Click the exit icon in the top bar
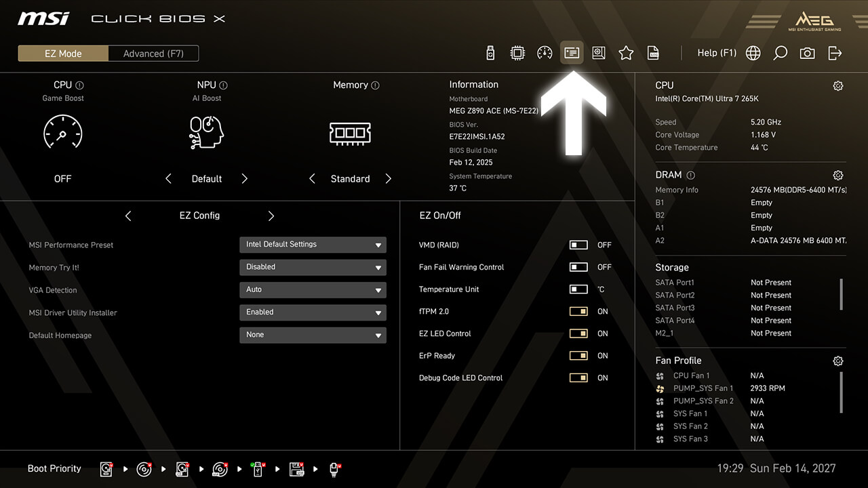This screenshot has height=488, width=868. (835, 53)
